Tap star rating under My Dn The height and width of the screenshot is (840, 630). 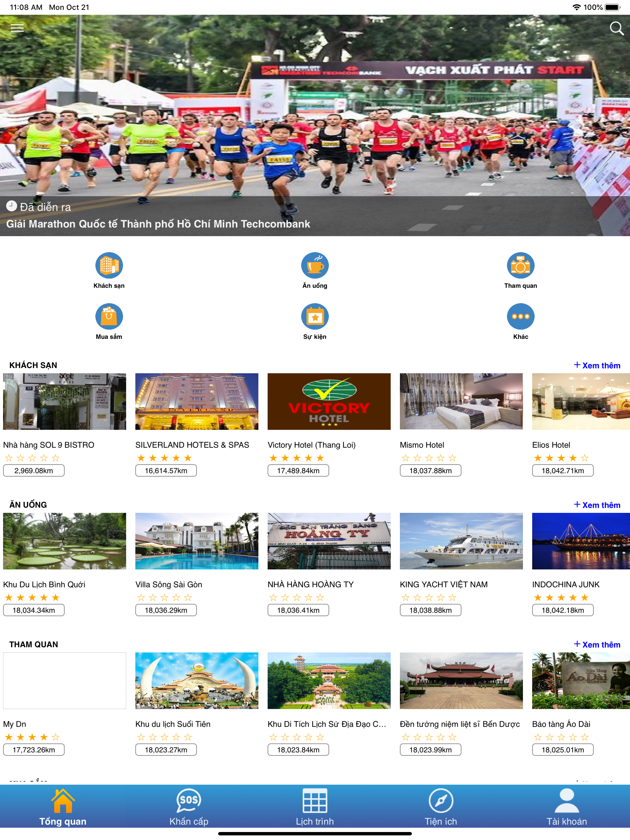coord(32,738)
